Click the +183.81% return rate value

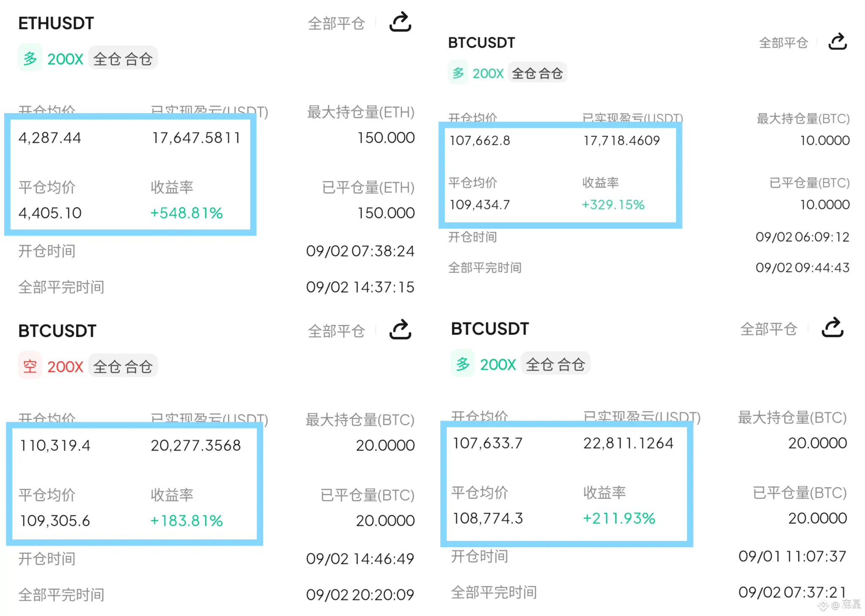pyautogui.click(x=186, y=521)
